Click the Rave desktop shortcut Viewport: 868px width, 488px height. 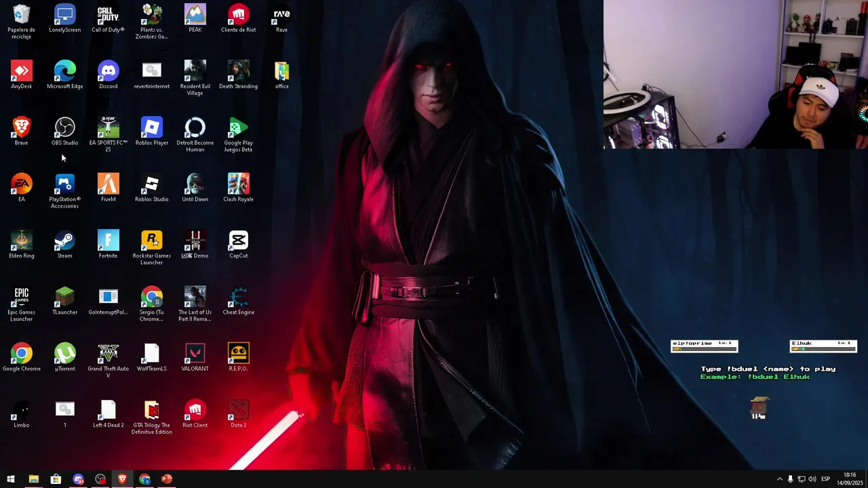click(x=282, y=19)
